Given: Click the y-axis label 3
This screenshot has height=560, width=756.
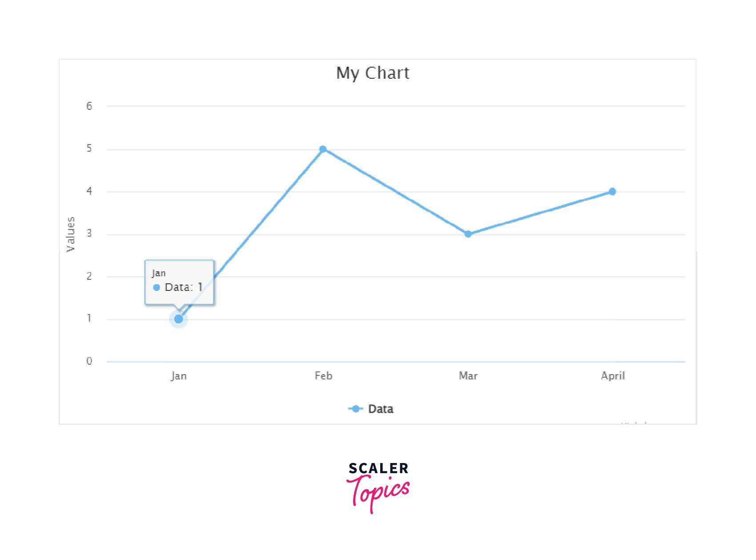Looking at the screenshot, I should tap(89, 234).
